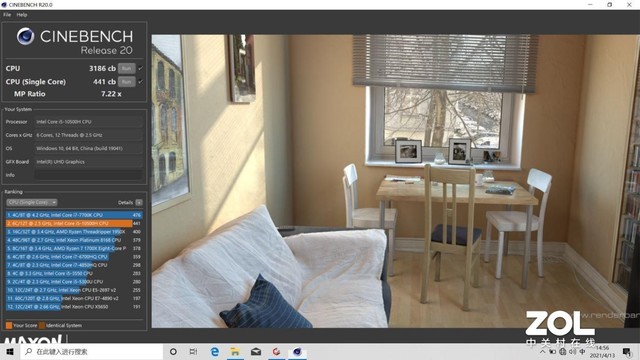This screenshot has height=360, width=640.
Task: Open the File menu
Action: tap(7, 15)
